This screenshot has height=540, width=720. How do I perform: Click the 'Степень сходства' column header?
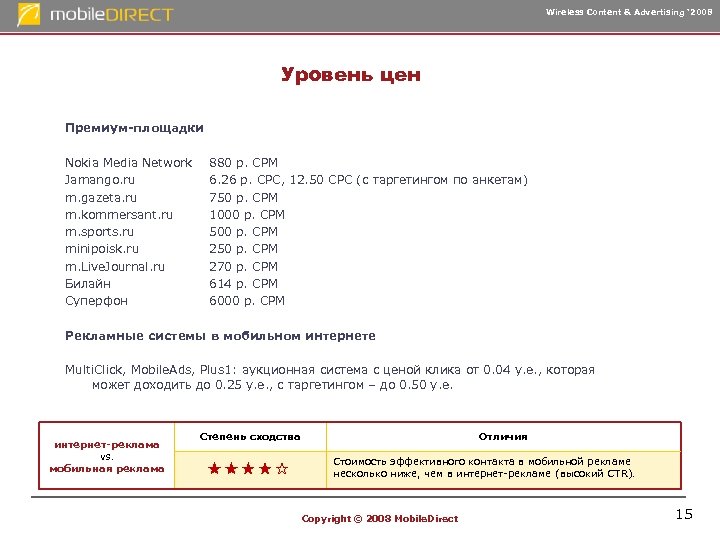point(250,437)
